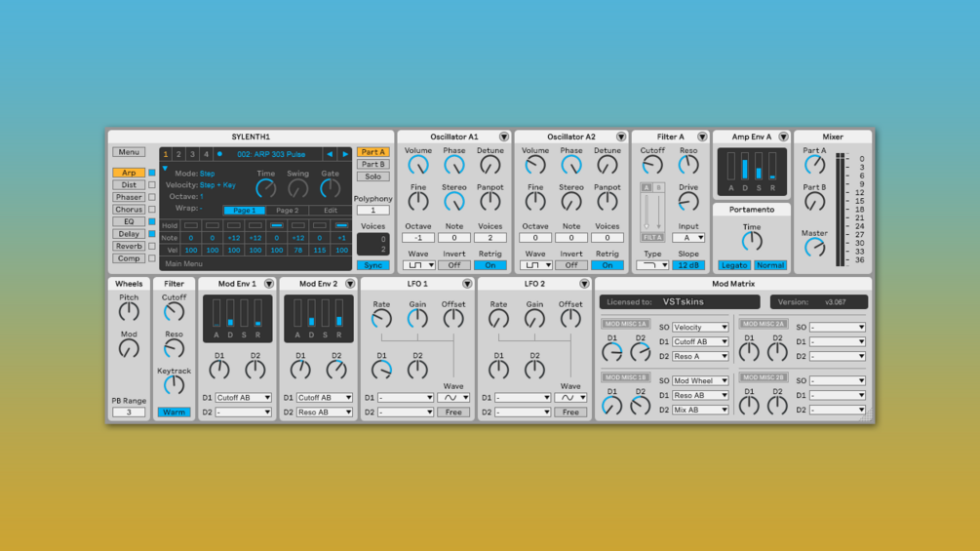Open Mod Matrix D2 Mix AB dropdown

pos(700,410)
